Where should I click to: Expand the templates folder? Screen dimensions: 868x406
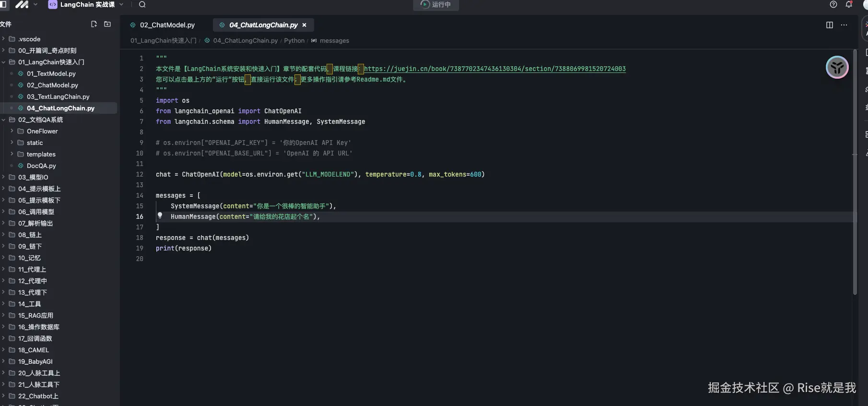41,154
